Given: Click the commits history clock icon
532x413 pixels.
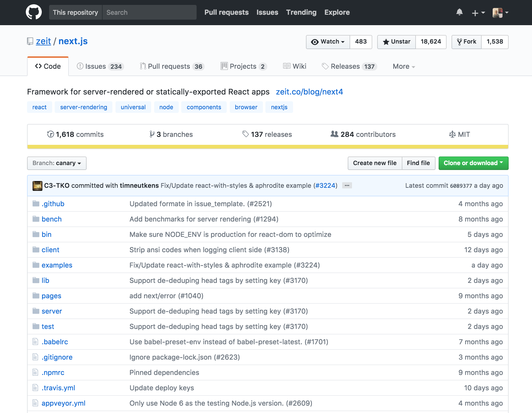Looking at the screenshot, I should 50,134.
